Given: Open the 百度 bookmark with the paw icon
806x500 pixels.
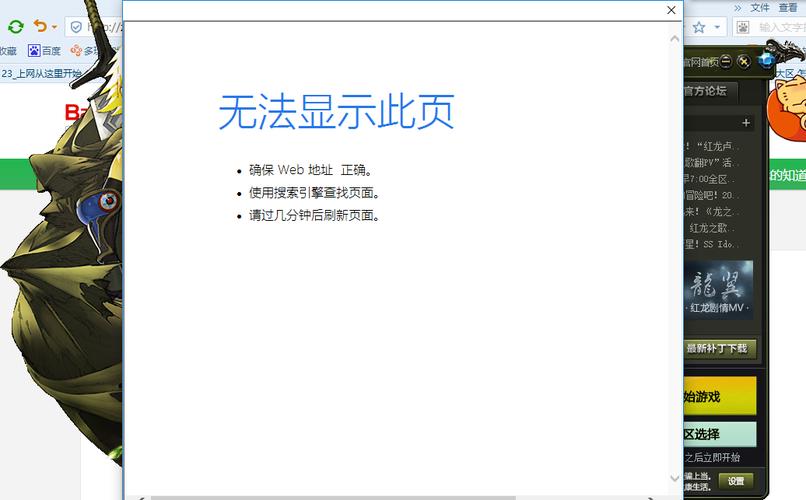Looking at the screenshot, I should point(44,50).
